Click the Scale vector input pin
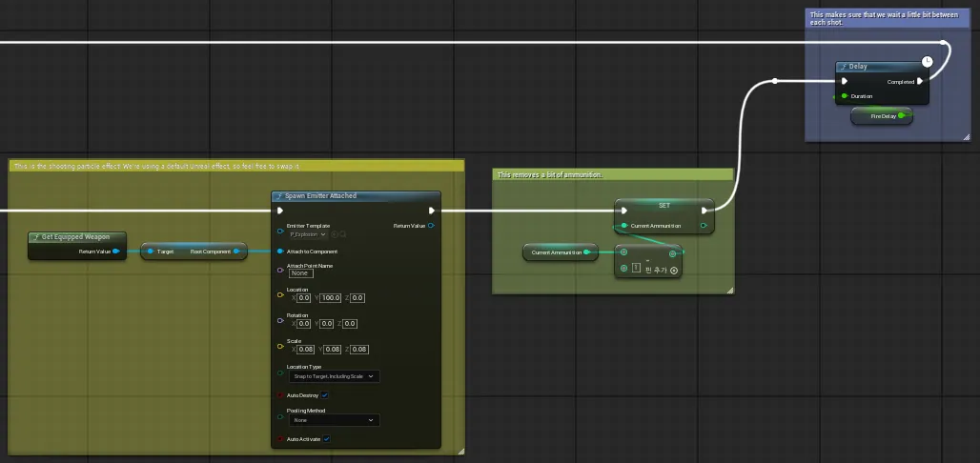 pyautogui.click(x=280, y=346)
